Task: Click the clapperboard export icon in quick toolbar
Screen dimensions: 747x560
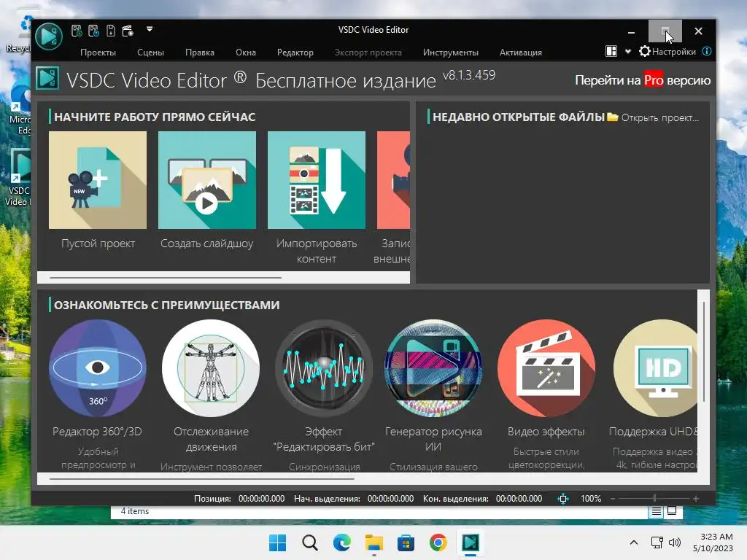Action: [x=128, y=31]
